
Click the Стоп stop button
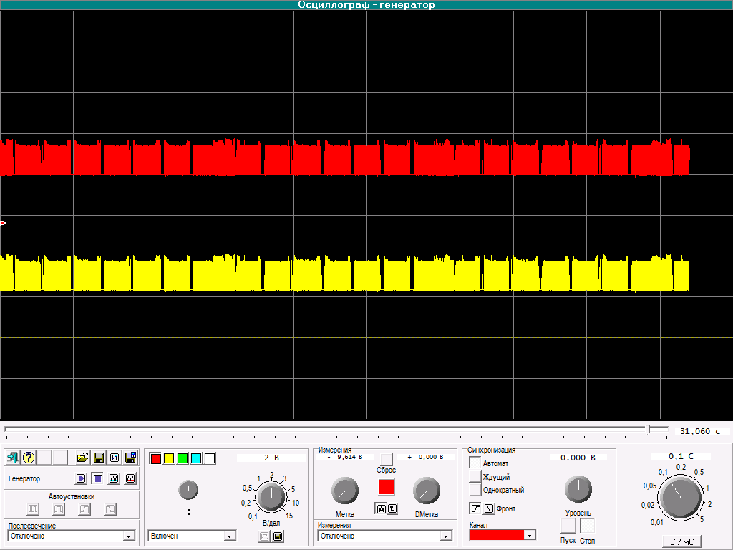pyautogui.click(x=588, y=526)
